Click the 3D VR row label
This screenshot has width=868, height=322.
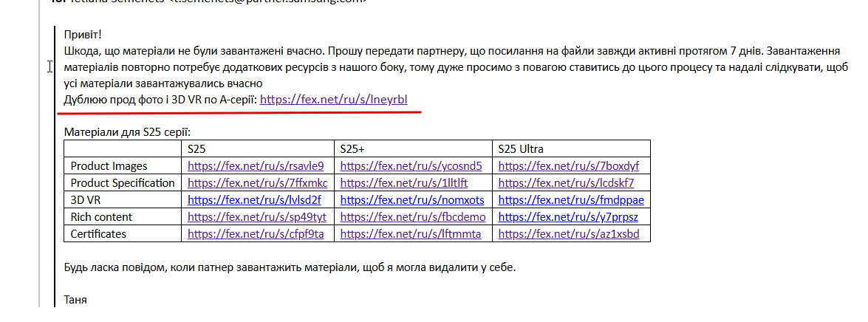[86, 199]
